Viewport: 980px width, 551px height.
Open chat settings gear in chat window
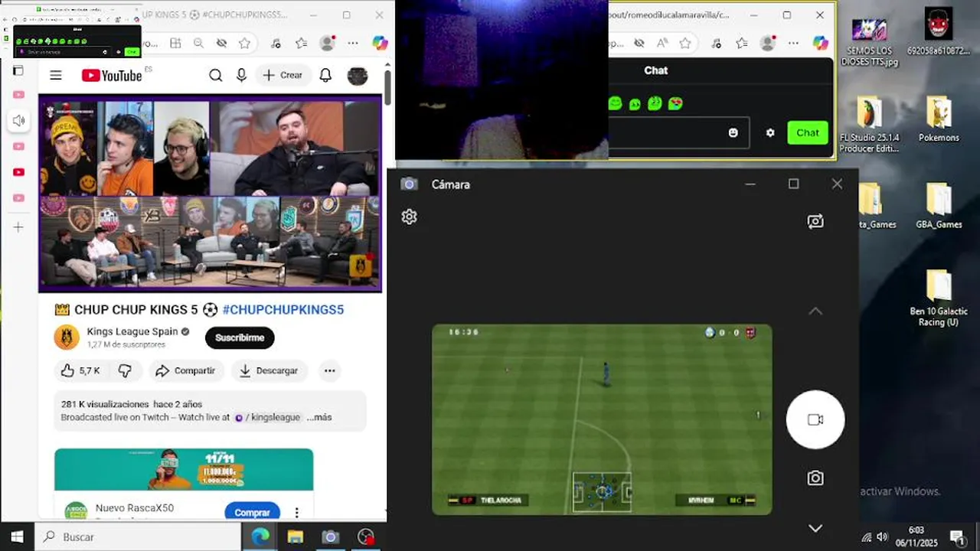[770, 132]
